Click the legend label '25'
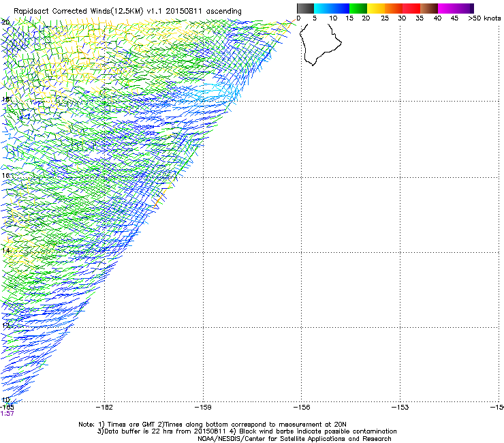 pyautogui.click(x=385, y=18)
